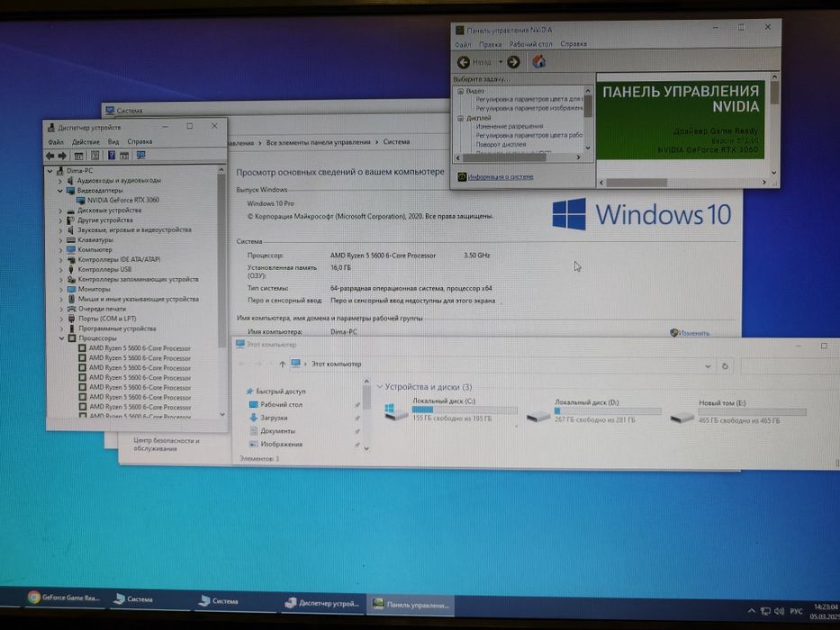Show hidden tray icons chevron
Image resolution: width=840 pixels, height=630 pixels.
pos(751,611)
